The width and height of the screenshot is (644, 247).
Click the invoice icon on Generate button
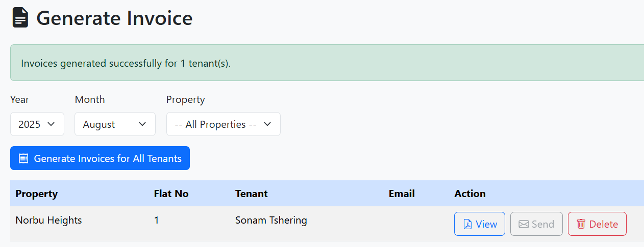click(x=23, y=158)
